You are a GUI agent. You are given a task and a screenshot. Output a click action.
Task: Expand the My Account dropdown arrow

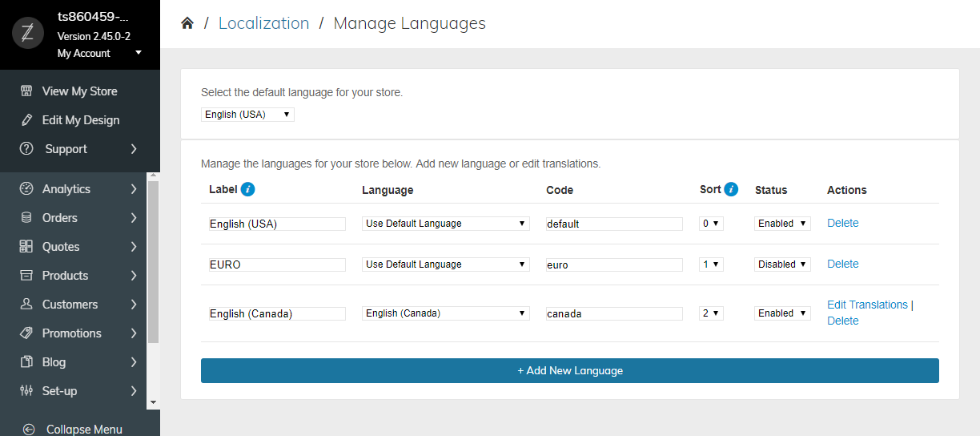click(x=139, y=53)
